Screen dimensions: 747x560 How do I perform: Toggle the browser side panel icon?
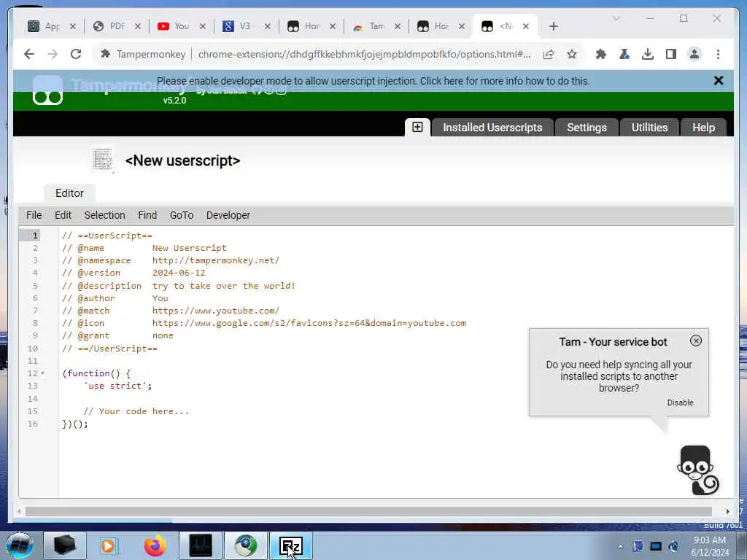671,54
